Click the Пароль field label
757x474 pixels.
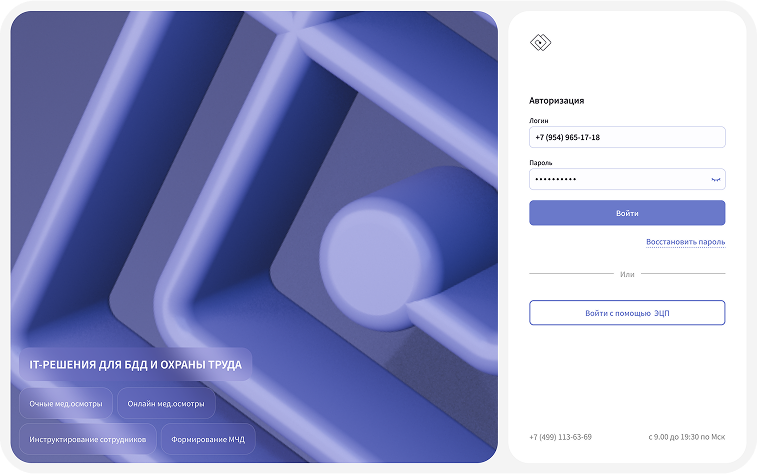(541, 162)
